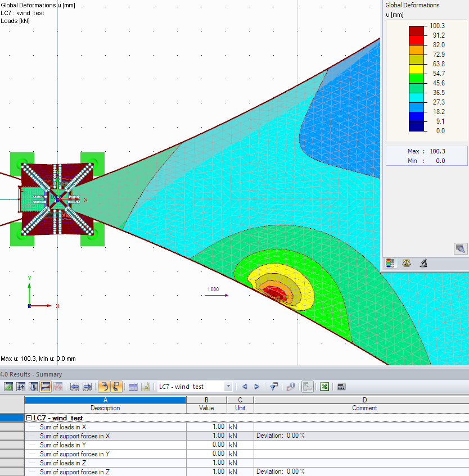Click the third table icon with down arrow
Image resolution: width=469 pixels, height=476 pixels.
point(33,387)
